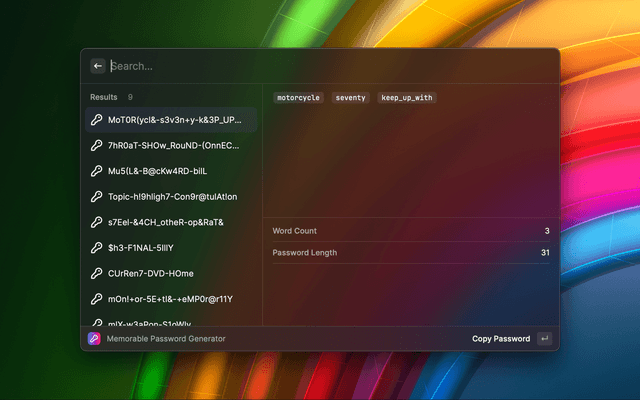This screenshot has width=640, height=400.
Task: Click key icon beside CUrRen7-DVD-HOme
Action: point(97,273)
